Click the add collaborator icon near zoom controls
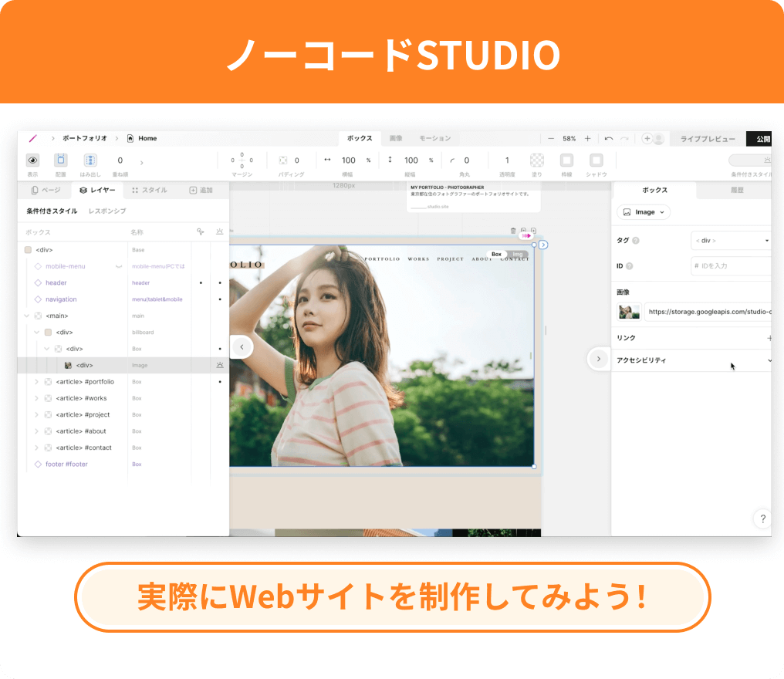Image resolution: width=784 pixels, height=679 pixels. pyautogui.click(x=647, y=138)
